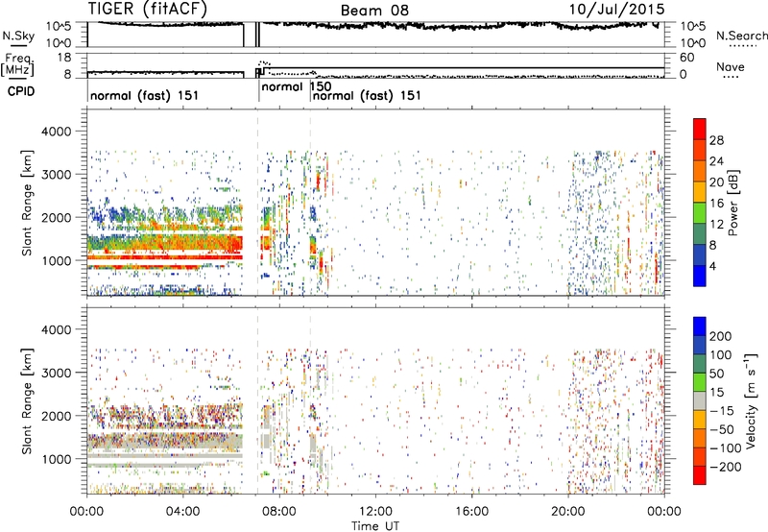Click the blue bottom of the power color bar

[x=700, y=276]
